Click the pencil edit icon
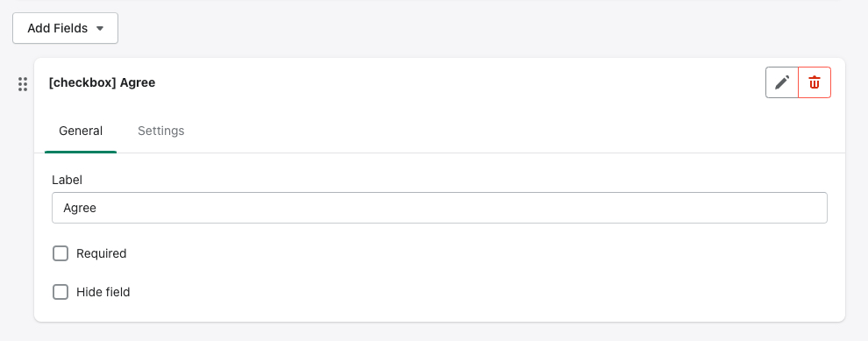This screenshot has height=341, width=868. (x=782, y=82)
